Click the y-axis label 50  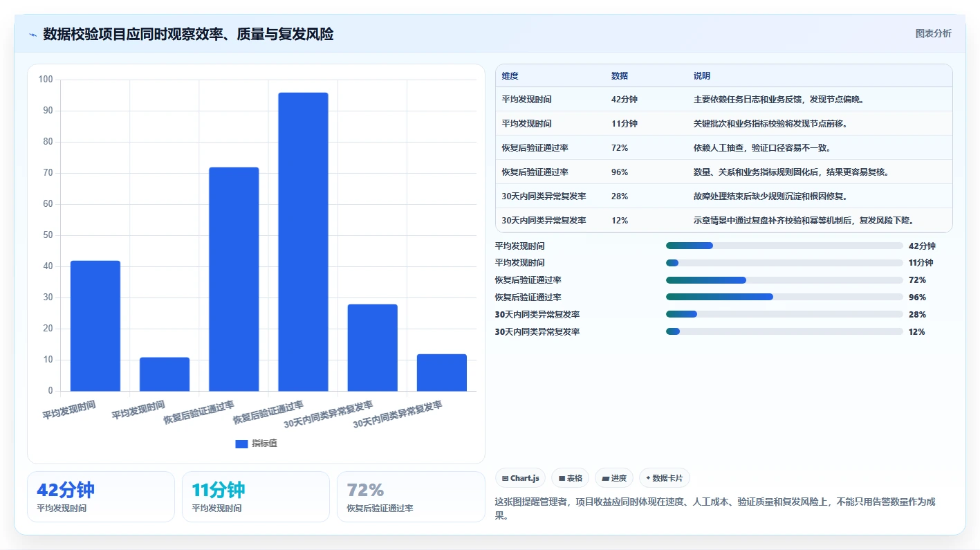click(x=48, y=235)
